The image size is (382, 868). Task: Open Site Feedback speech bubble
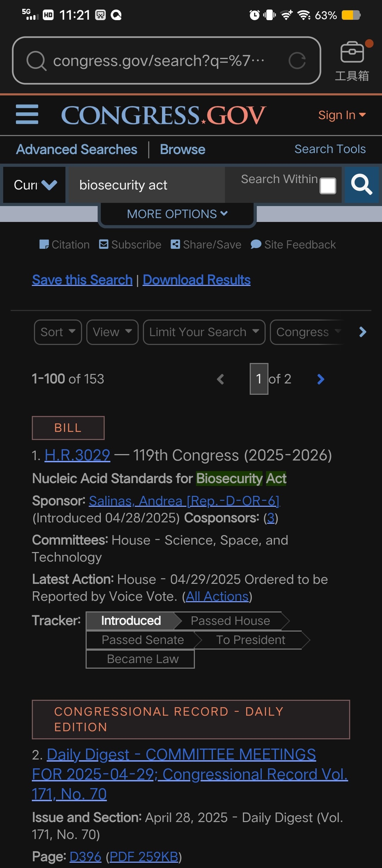point(293,245)
